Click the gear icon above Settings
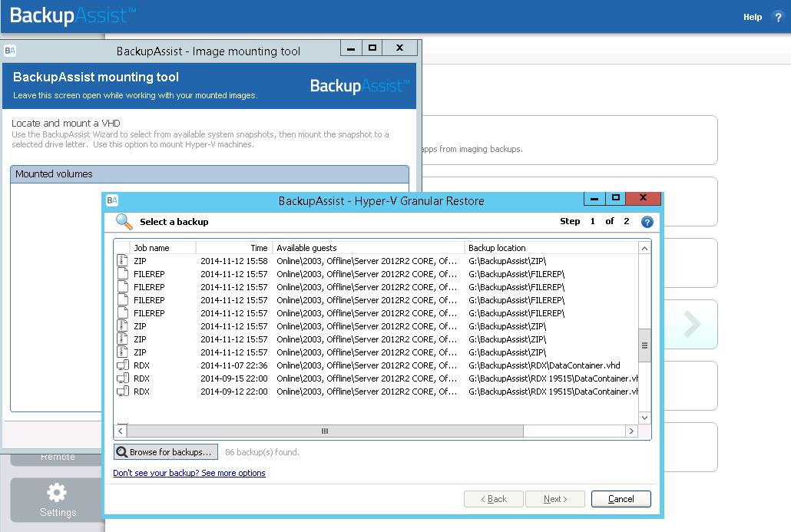791x532 pixels. [57, 492]
